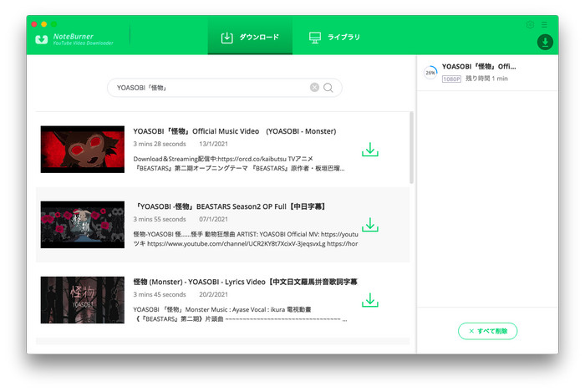Viewport: 585px width, 392px height.
Task: Open the Lyrics Video thumbnail
Action: 83,300
